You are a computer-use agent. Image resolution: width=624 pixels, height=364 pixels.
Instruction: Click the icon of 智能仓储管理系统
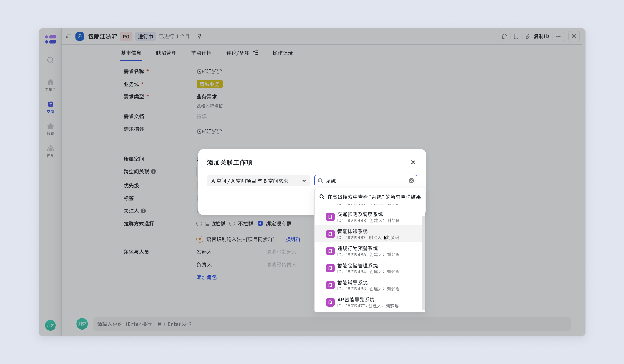pyautogui.click(x=330, y=268)
